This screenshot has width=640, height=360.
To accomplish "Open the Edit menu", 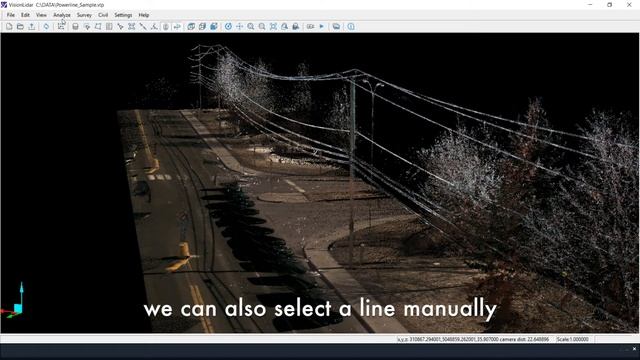I will coord(25,15).
